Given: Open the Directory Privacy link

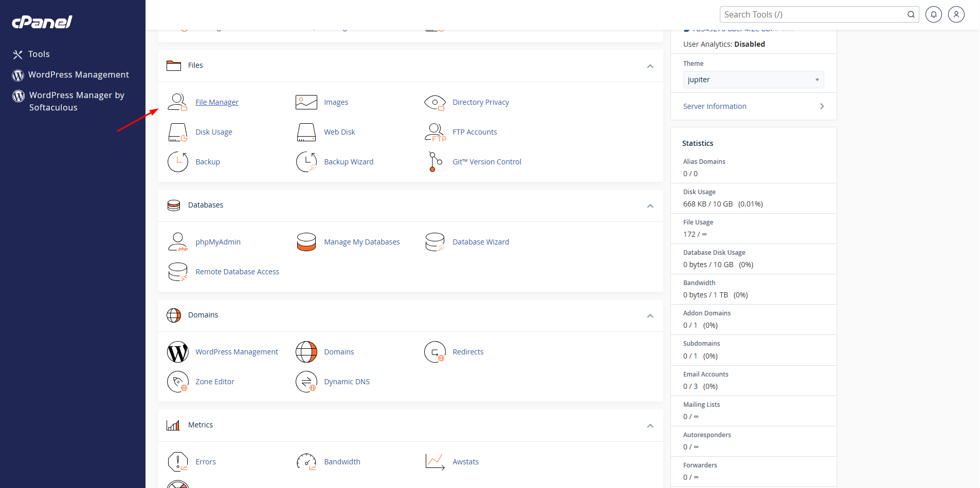Looking at the screenshot, I should (x=481, y=102).
